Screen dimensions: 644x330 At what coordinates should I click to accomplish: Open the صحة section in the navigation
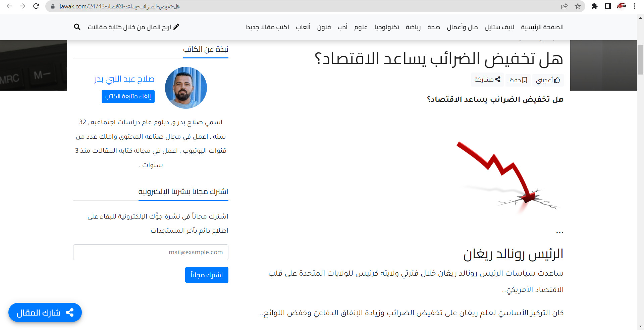pos(433,27)
